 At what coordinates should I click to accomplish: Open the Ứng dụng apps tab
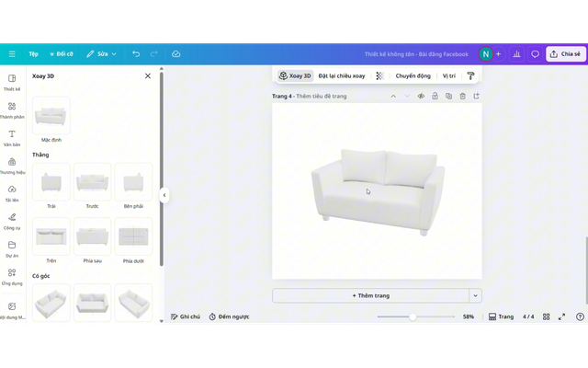[x=12, y=277]
